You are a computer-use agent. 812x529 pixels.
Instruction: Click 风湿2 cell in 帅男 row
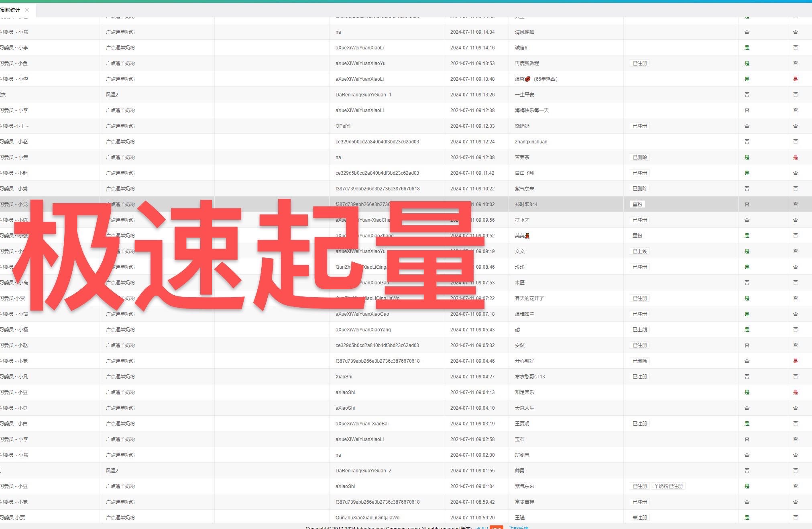click(x=112, y=471)
